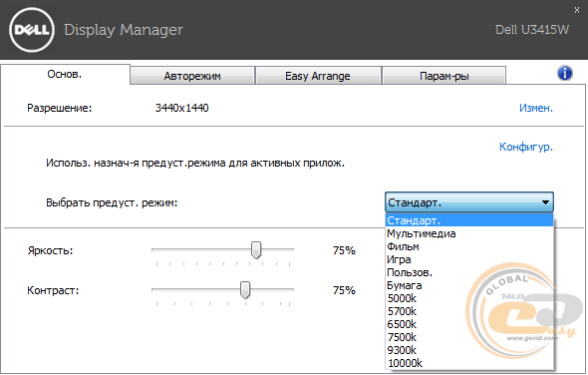588x375 pixels.
Task: Click the 3440x1440 resolution value
Action: pos(181,108)
